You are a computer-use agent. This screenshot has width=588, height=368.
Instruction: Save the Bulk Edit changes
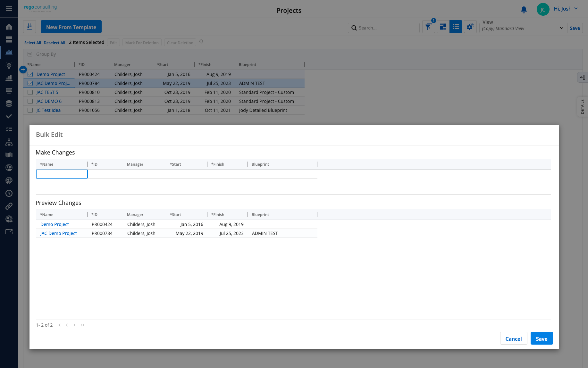tap(542, 339)
